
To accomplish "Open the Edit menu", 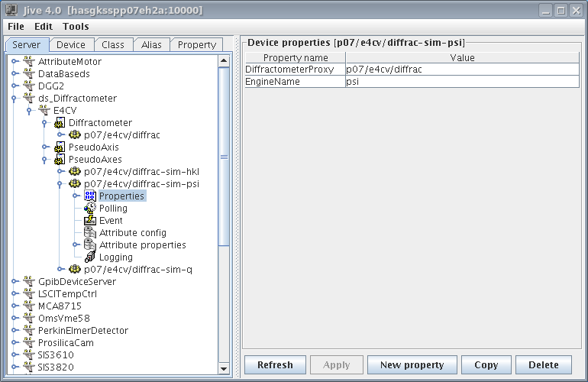I will coord(44,27).
